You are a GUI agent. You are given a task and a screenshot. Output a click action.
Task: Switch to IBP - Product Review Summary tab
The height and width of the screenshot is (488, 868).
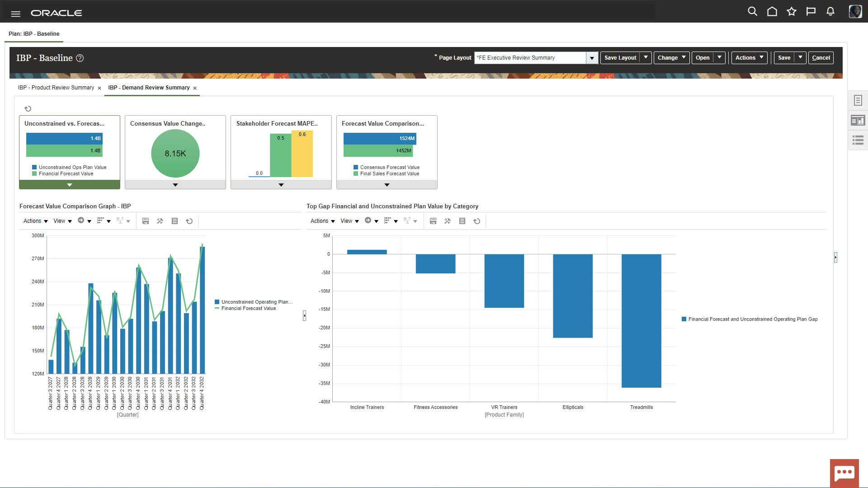56,88
